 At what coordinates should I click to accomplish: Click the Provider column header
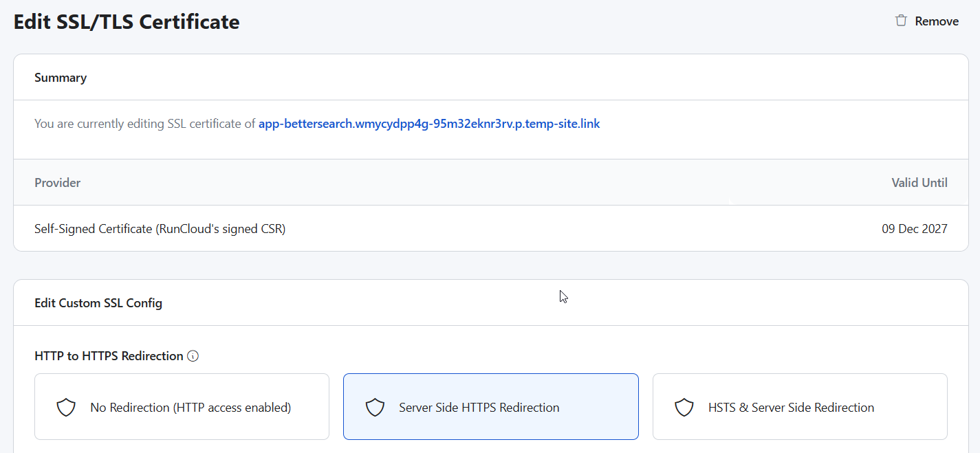58,183
